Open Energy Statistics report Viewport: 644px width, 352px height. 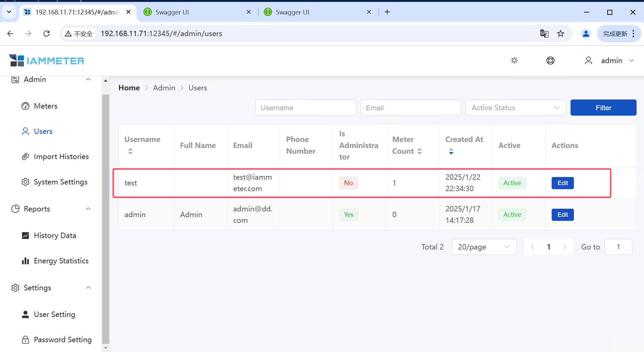coord(61,261)
